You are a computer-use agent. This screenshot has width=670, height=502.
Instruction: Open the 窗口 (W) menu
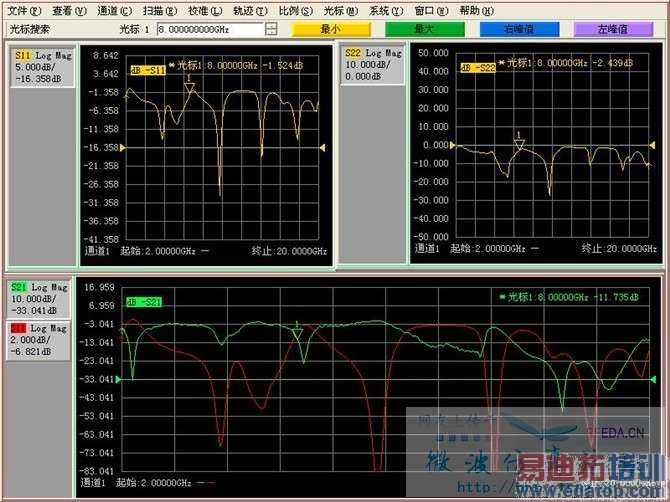click(431, 10)
